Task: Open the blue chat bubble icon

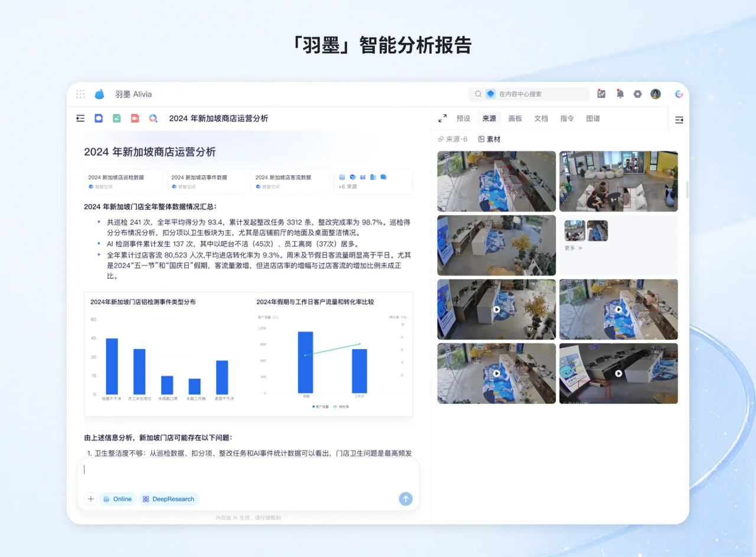Action: coord(99,118)
